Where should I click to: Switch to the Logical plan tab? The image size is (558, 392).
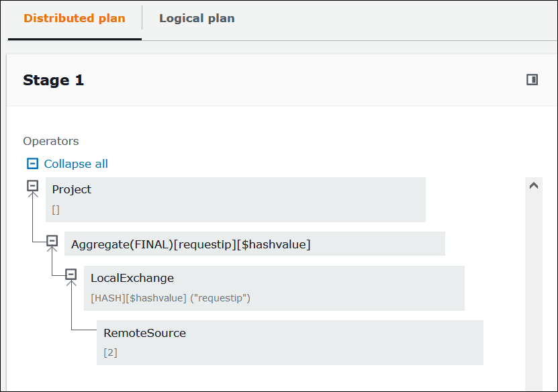tap(197, 18)
